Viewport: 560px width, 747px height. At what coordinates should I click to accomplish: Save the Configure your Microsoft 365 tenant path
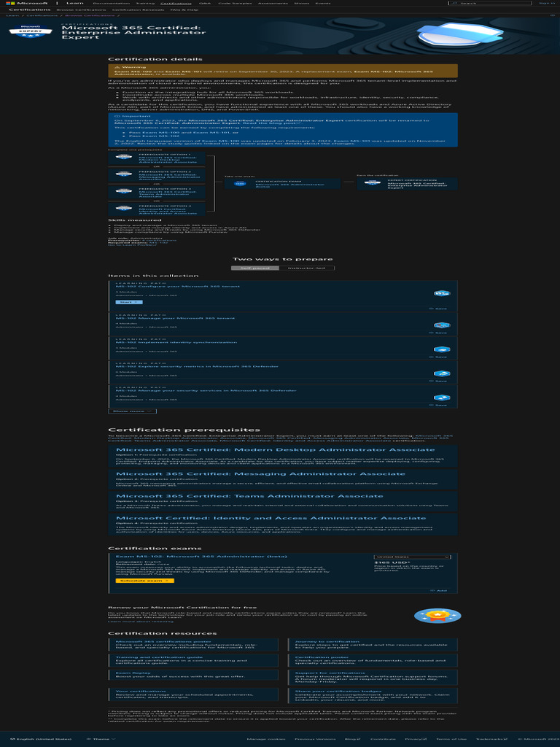pos(438,309)
